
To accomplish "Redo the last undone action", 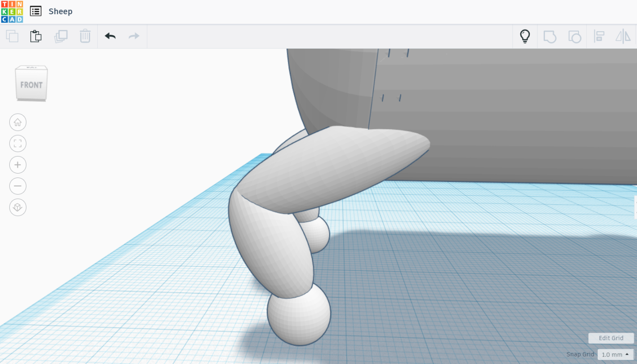I will (x=134, y=36).
